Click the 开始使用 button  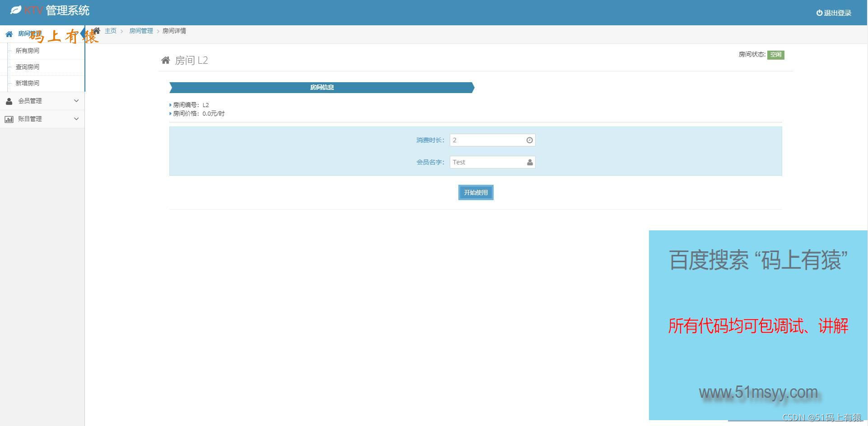click(x=476, y=192)
